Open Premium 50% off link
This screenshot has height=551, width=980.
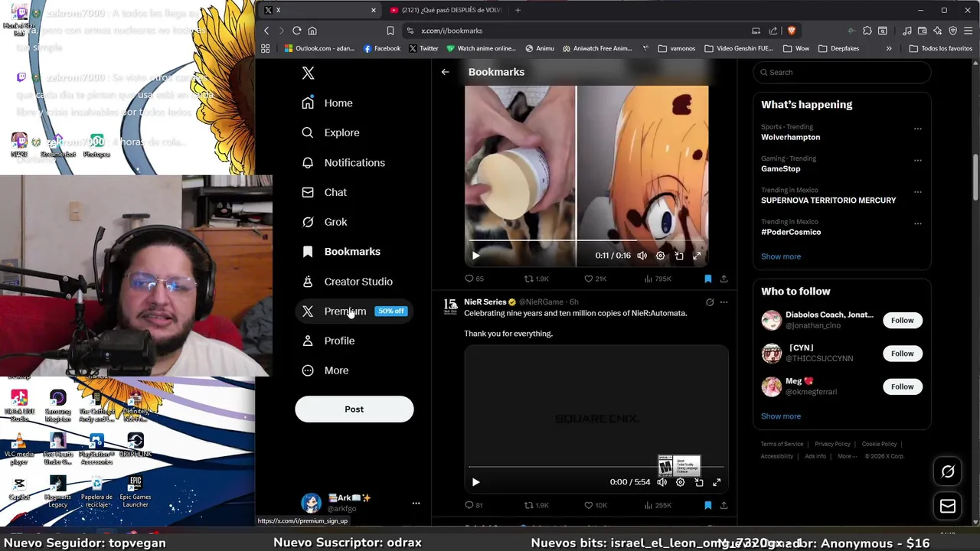click(x=354, y=311)
